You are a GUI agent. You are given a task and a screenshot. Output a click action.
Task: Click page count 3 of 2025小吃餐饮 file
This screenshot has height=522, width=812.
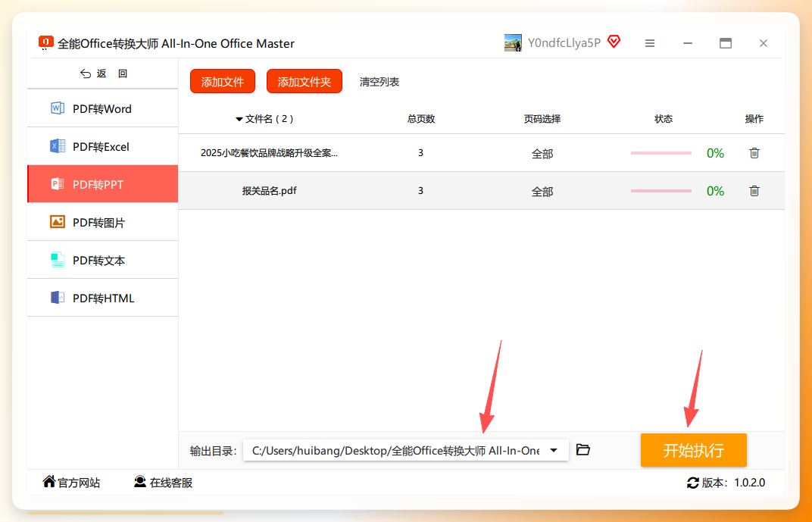click(420, 153)
